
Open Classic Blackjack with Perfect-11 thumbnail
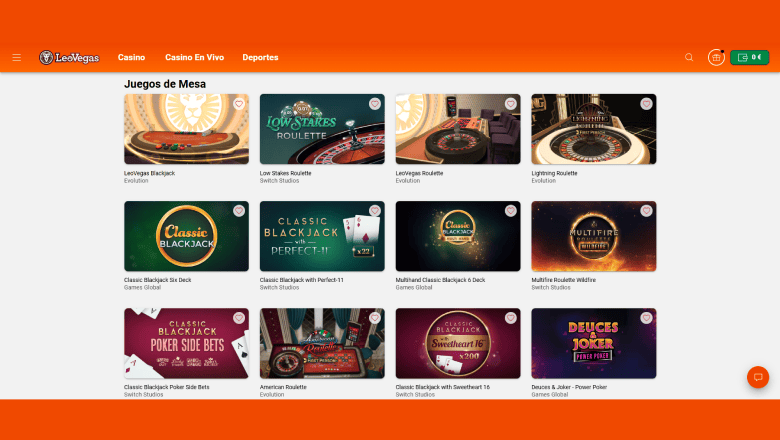322,236
